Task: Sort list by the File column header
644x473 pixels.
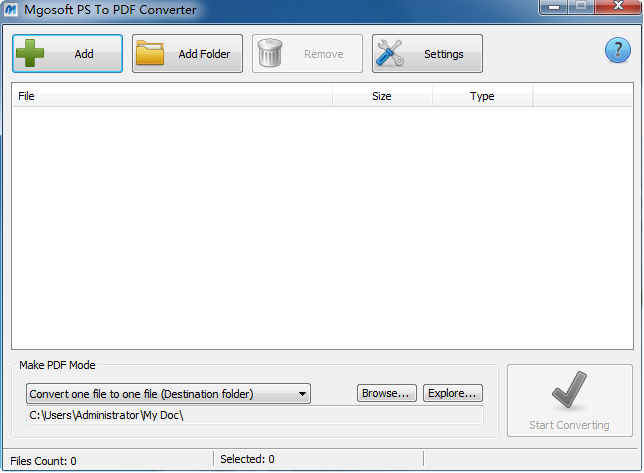Action: [172, 96]
